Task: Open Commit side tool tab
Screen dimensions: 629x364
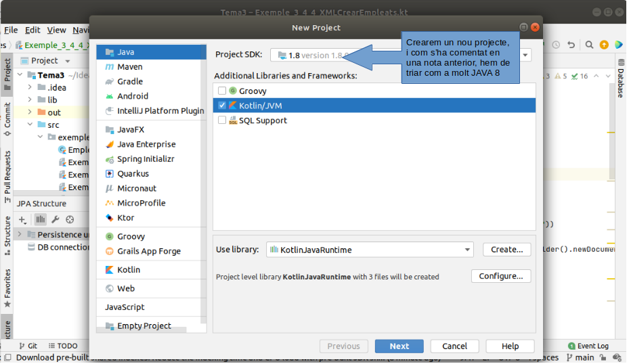Action: tap(7, 120)
